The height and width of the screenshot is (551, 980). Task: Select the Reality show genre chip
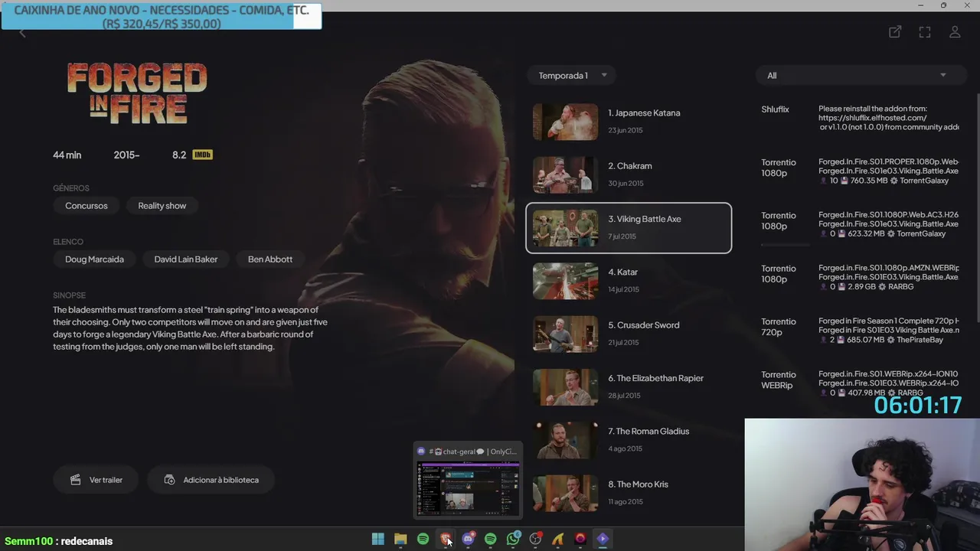click(x=162, y=205)
